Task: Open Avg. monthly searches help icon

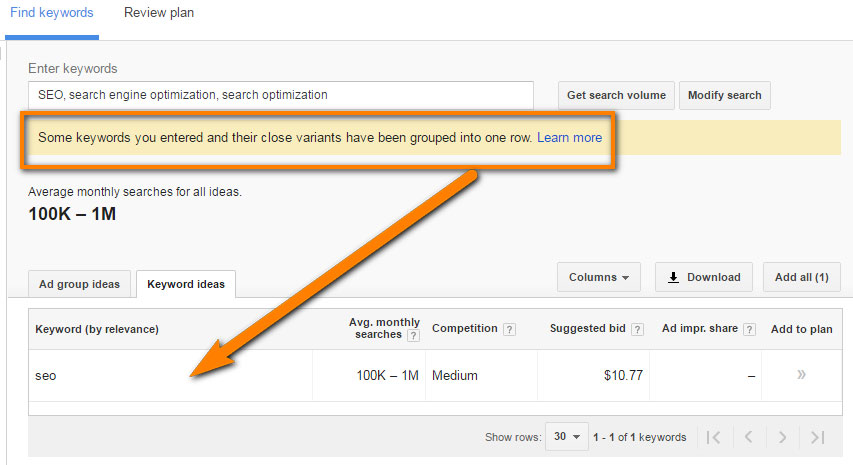Action: [x=413, y=336]
